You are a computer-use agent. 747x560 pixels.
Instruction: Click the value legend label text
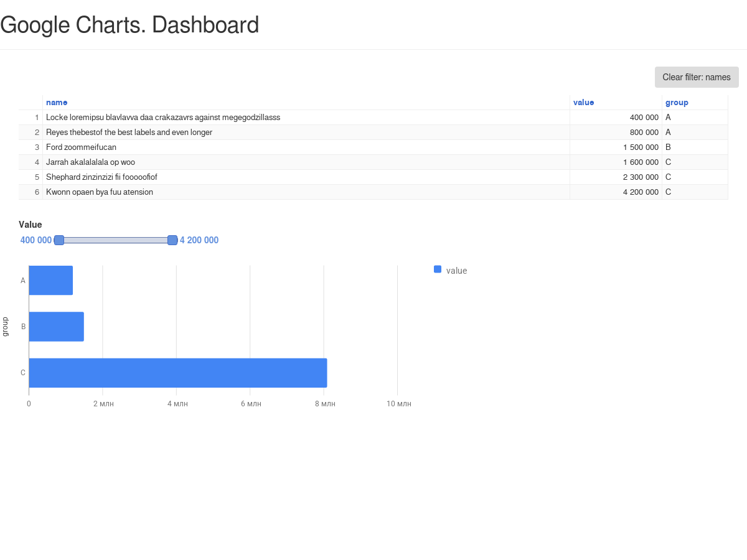(x=456, y=271)
